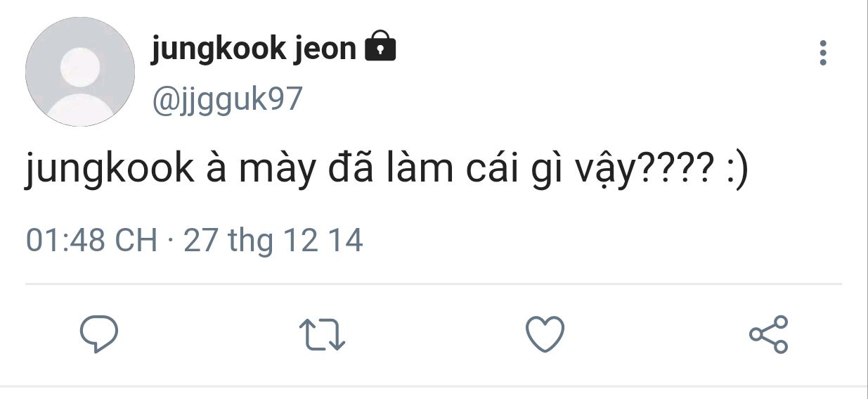Open the share icon for this tweet

769,334
